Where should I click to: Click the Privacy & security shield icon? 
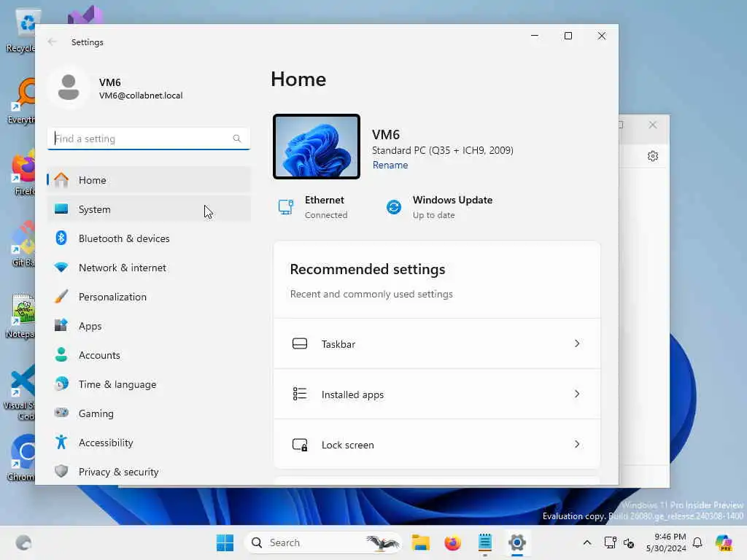pos(61,472)
